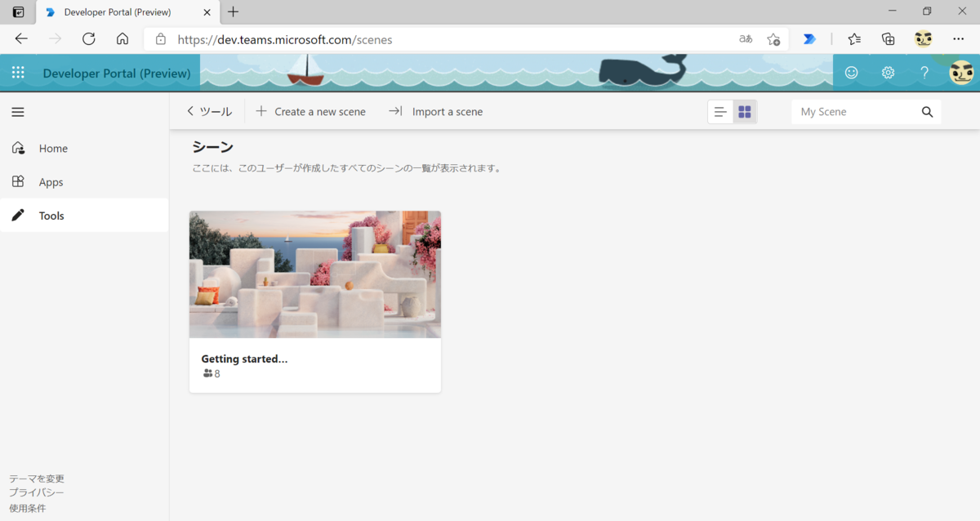Open the app launcher waffle icon

[18, 73]
